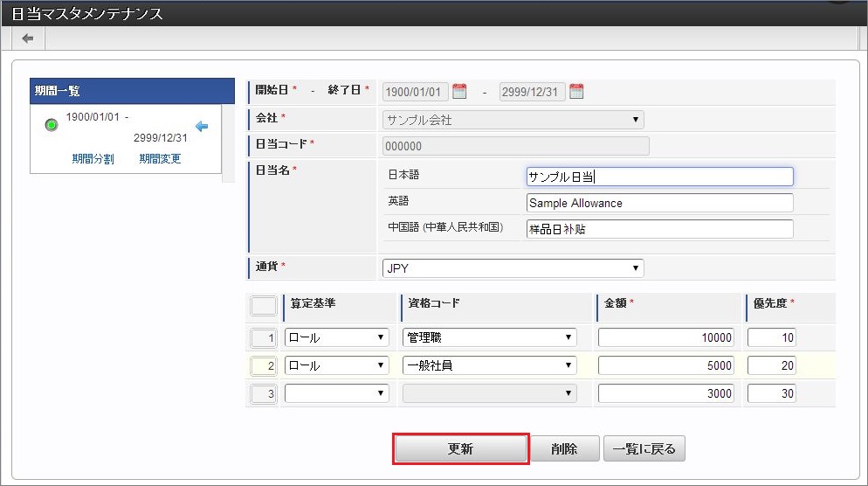The height and width of the screenshot is (486, 868).
Task: Click the 期間変更 link
Action: pos(160,159)
